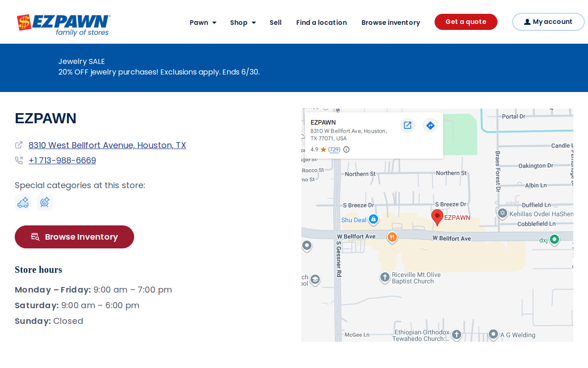Go to Find a location
Viewport: 588px width, 368px height.
click(322, 23)
